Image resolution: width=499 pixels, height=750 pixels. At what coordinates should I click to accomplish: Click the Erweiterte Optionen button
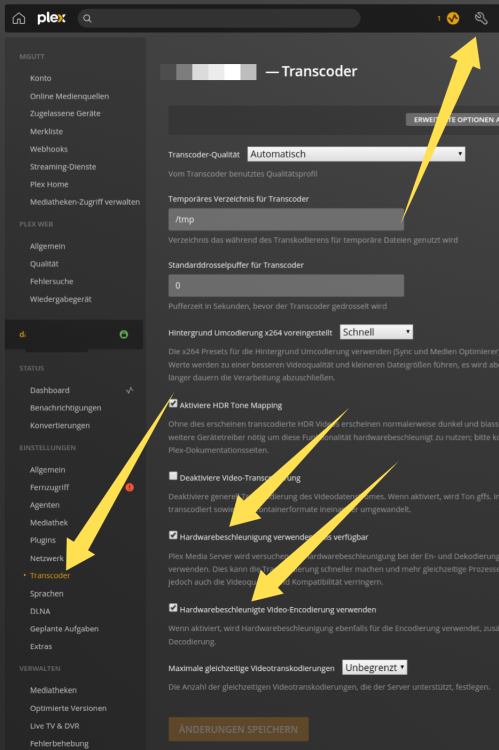coord(453,120)
